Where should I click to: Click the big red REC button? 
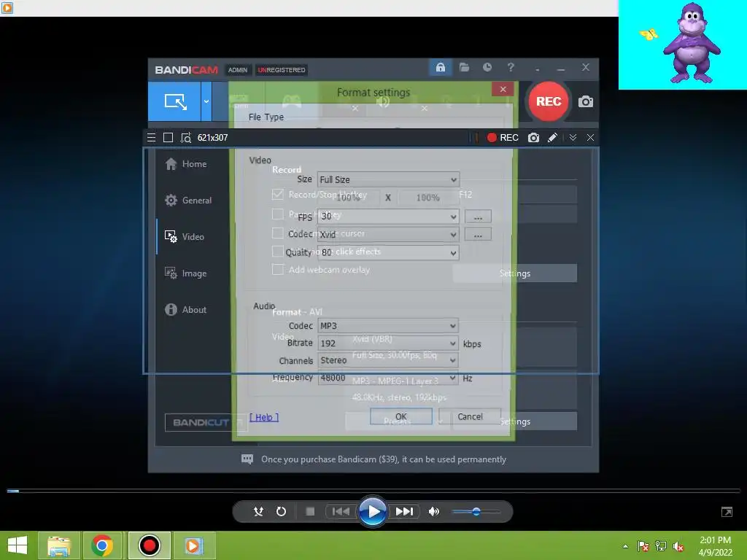[549, 101]
